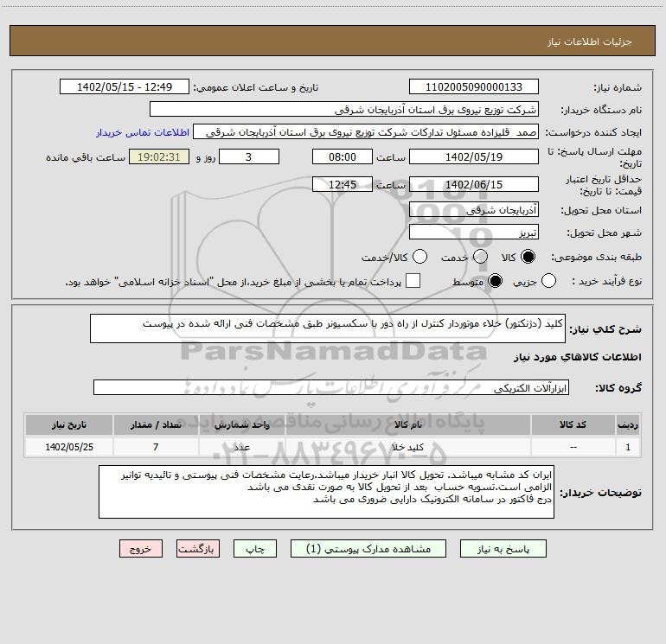Select the کالا/خدمت radio button
The image size is (666, 644).
click(x=419, y=257)
